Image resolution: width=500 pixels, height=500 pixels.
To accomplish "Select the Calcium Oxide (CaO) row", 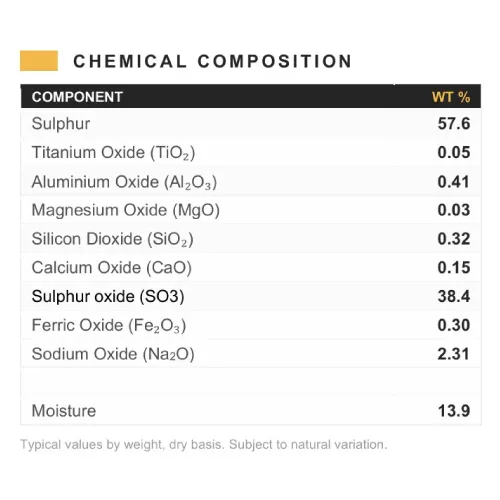I will 251,268.
